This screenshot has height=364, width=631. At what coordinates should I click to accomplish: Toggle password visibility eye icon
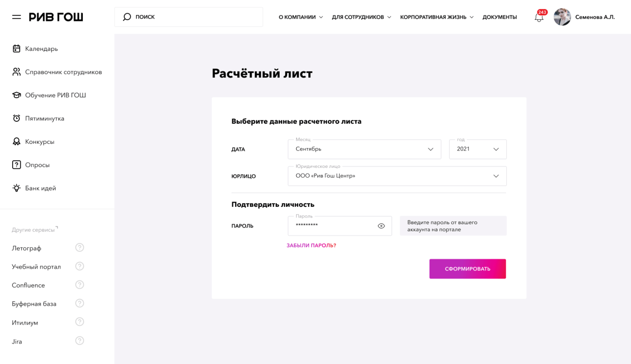tap(381, 226)
